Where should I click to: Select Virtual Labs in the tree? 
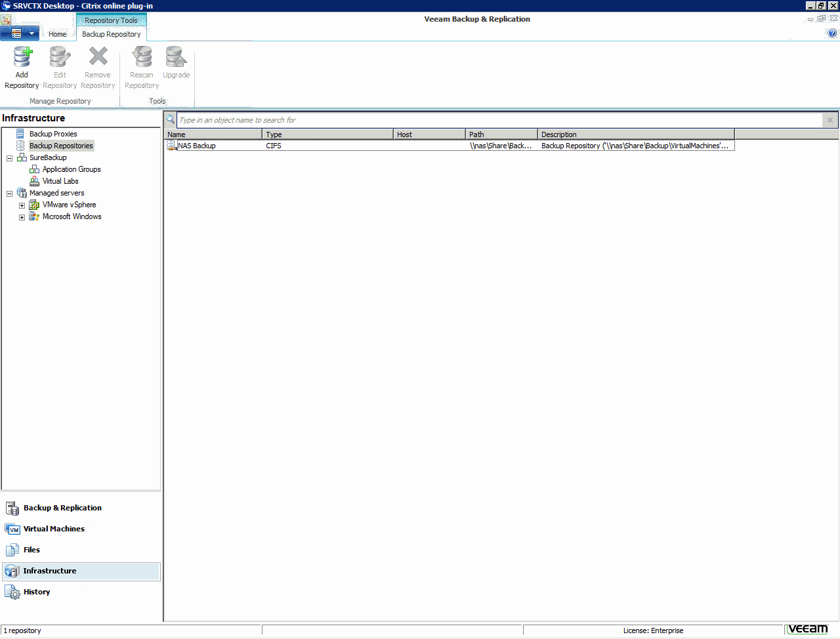coord(60,181)
